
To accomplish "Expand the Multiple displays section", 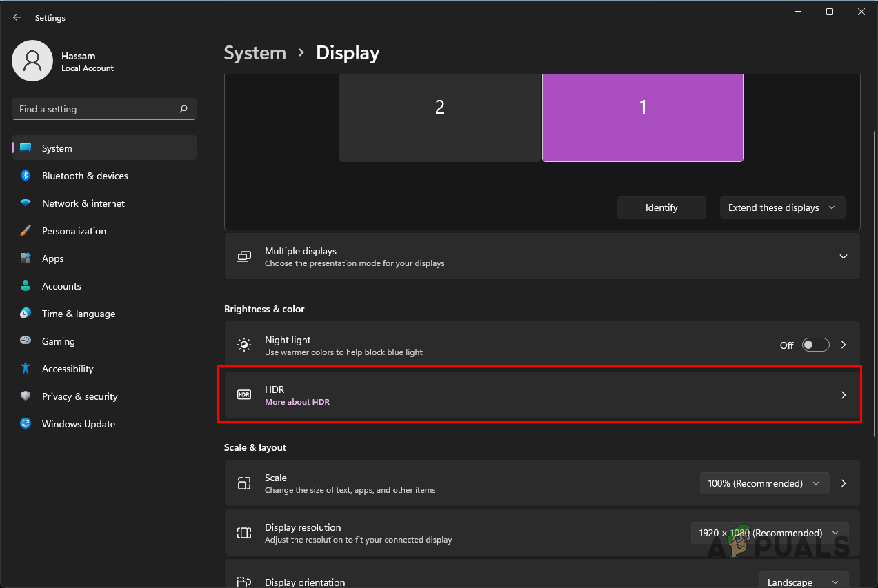I will (843, 256).
